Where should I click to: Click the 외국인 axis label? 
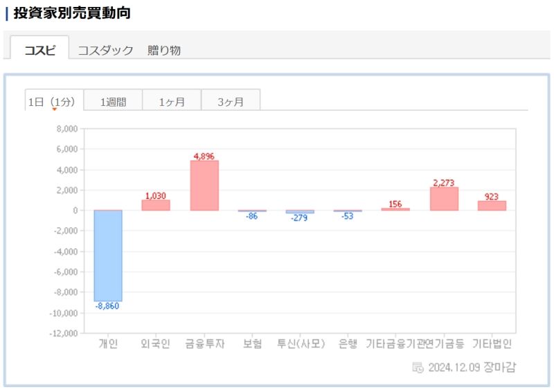[x=155, y=344]
